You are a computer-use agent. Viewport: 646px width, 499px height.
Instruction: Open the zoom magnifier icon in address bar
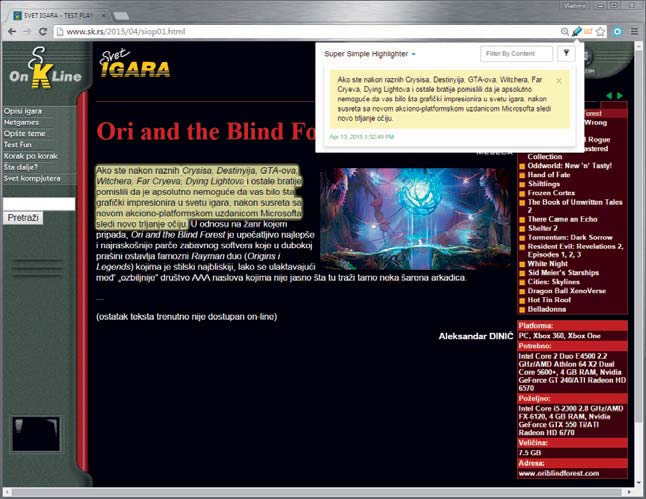coord(565,31)
